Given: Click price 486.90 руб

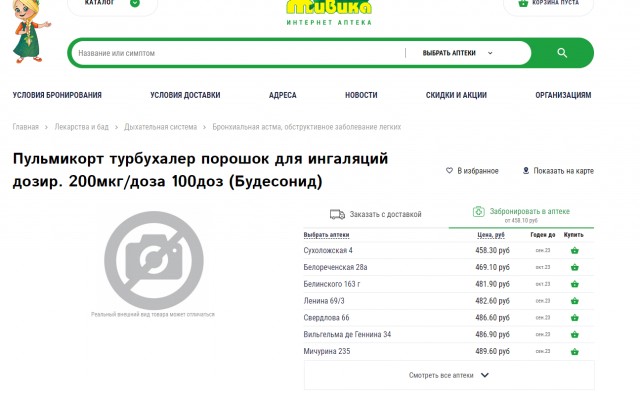Looking at the screenshot, I should pyautogui.click(x=492, y=334).
